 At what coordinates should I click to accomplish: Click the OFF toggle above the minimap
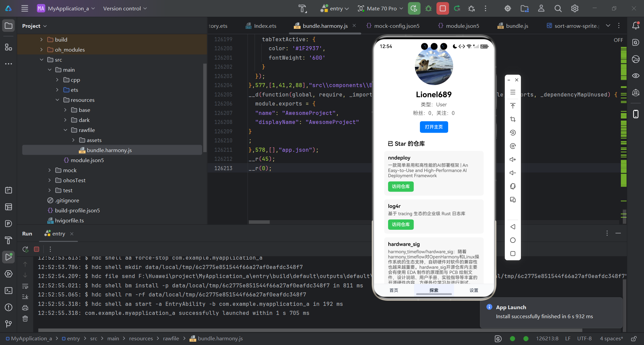(x=618, y=40)
